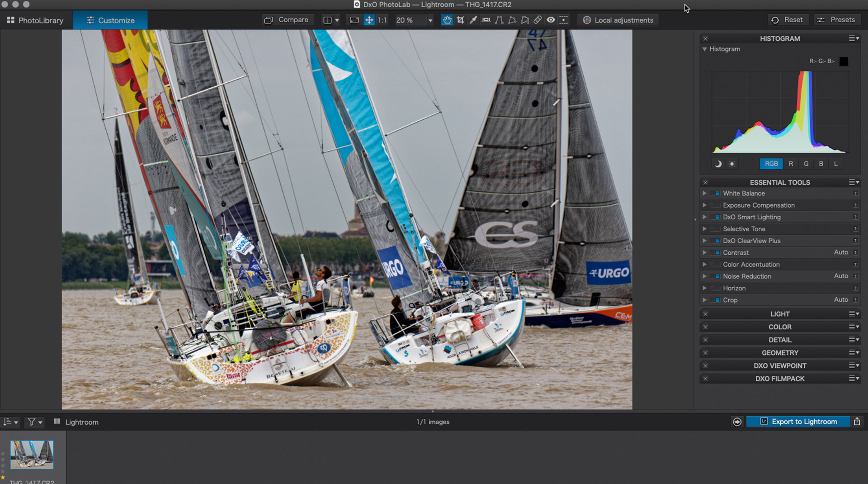Click Export to Lightroom button
868x484 pixels.
click(798, 422)
